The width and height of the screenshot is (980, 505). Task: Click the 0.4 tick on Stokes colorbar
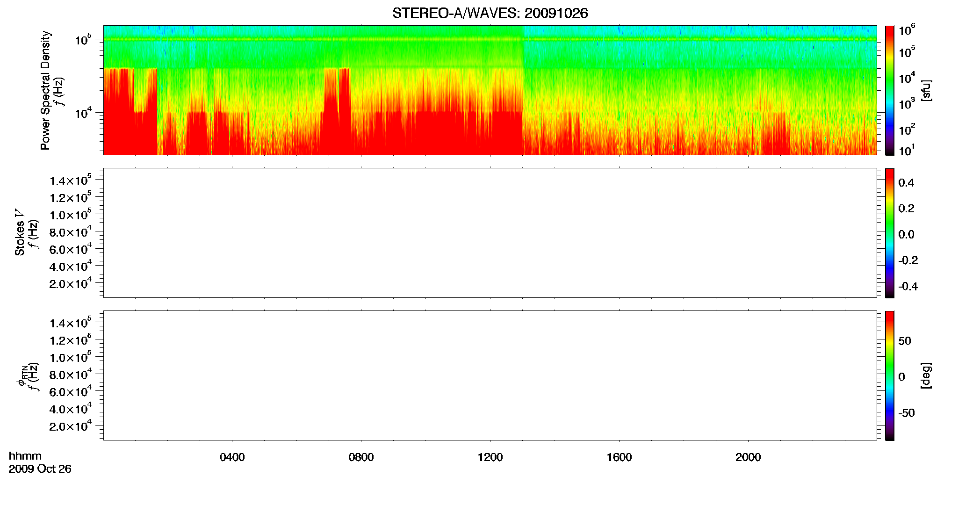point(906,183)
